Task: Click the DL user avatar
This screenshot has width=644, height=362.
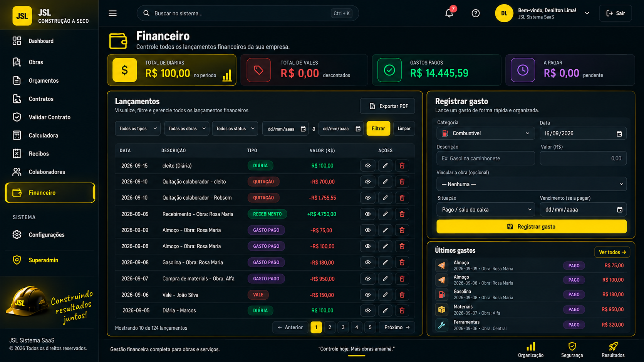Action: (x=504, y=13)
